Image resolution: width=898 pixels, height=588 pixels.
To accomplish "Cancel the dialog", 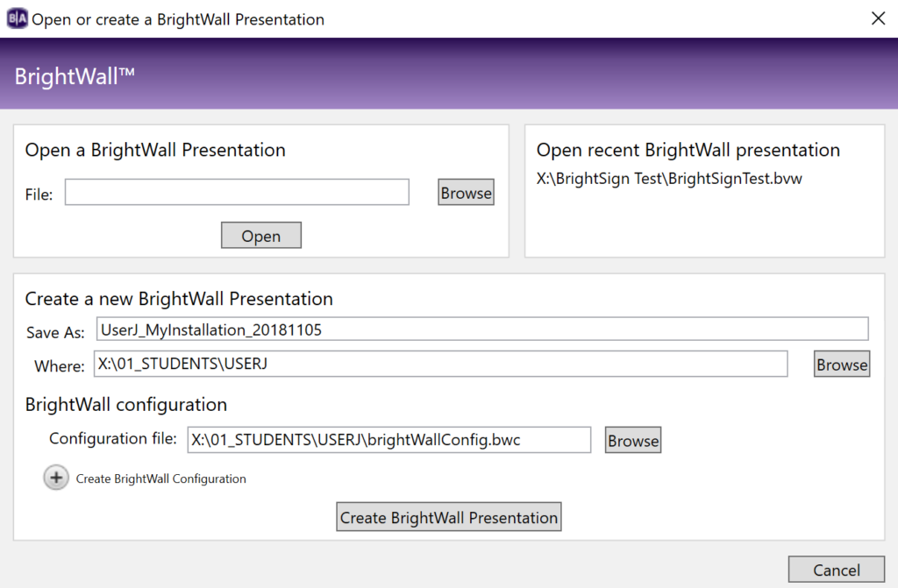I will pos(836,570).
